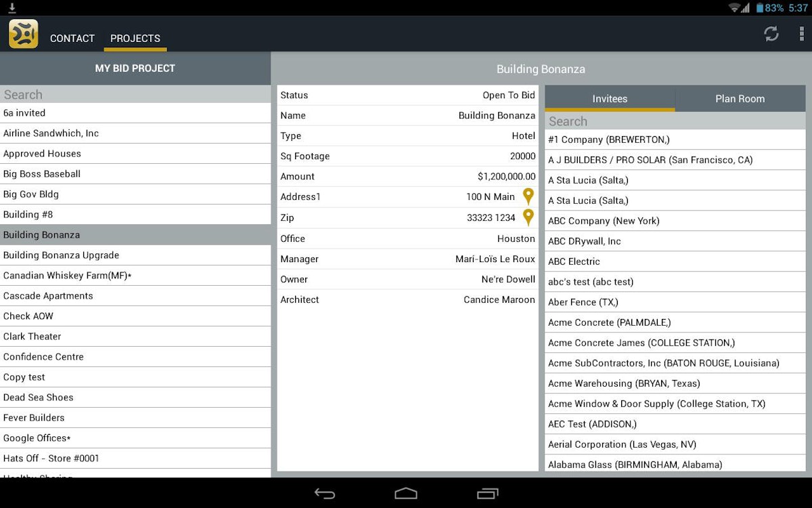Tap the Recent Apps navigation button
This screenshot has height=508, width=812.
coord(487,494)
